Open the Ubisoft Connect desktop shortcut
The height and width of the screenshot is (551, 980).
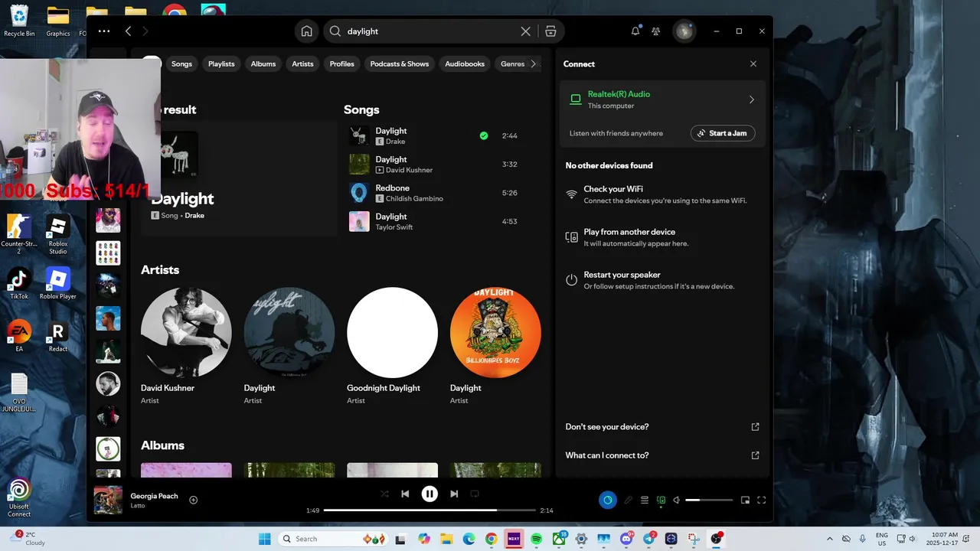(19, 497)
